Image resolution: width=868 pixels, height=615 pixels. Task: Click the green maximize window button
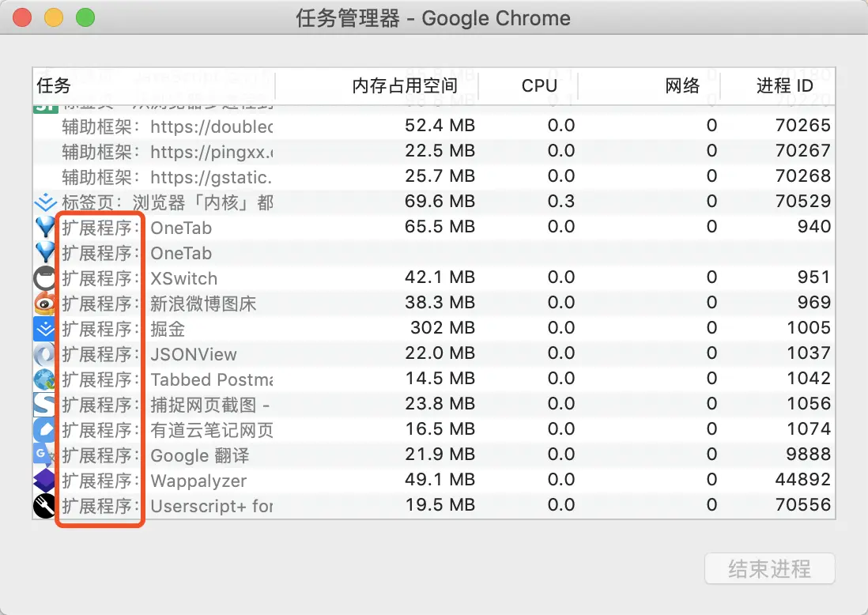pyautogui.click(x=85, y=17)
